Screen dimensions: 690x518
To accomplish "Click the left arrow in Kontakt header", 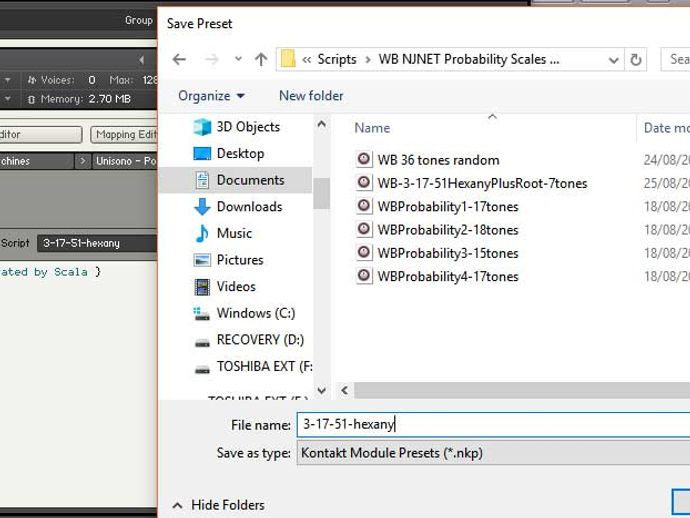I will (141, 59).
